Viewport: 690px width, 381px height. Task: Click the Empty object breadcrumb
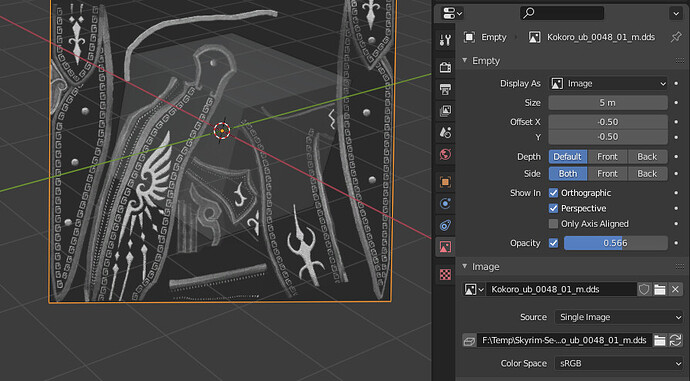point(486,37)
